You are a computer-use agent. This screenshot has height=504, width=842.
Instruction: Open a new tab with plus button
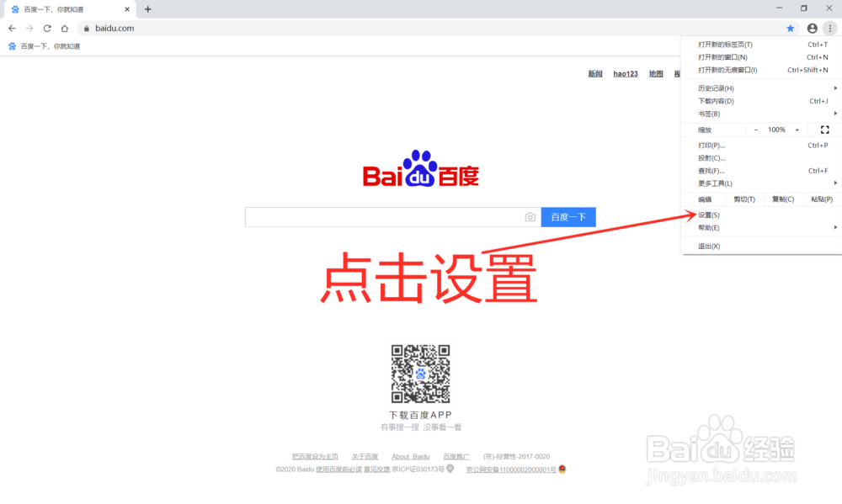[x=147, y=9]
